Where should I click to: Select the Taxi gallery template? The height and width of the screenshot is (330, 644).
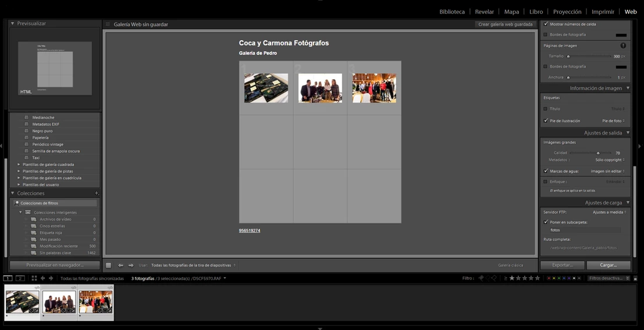(x=36, y=158)
